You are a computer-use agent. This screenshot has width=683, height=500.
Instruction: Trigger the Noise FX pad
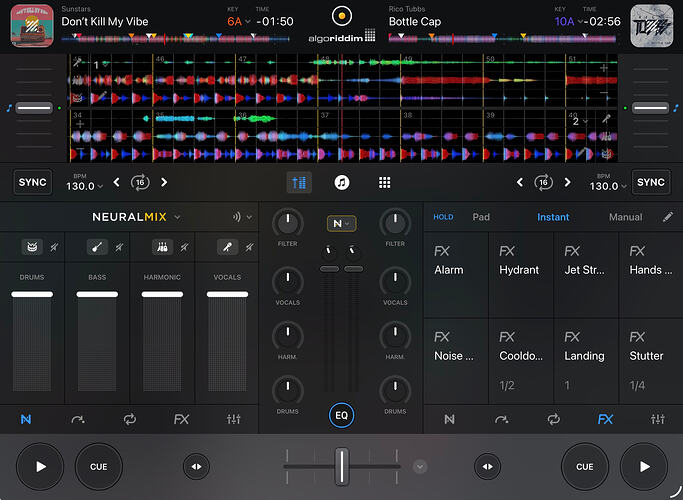coord(456,361)
